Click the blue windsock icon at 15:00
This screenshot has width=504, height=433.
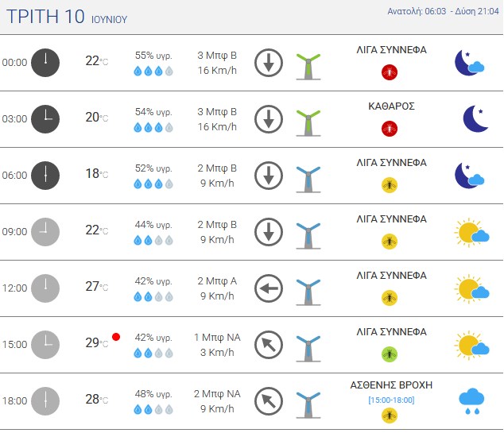tap(308, 349)
